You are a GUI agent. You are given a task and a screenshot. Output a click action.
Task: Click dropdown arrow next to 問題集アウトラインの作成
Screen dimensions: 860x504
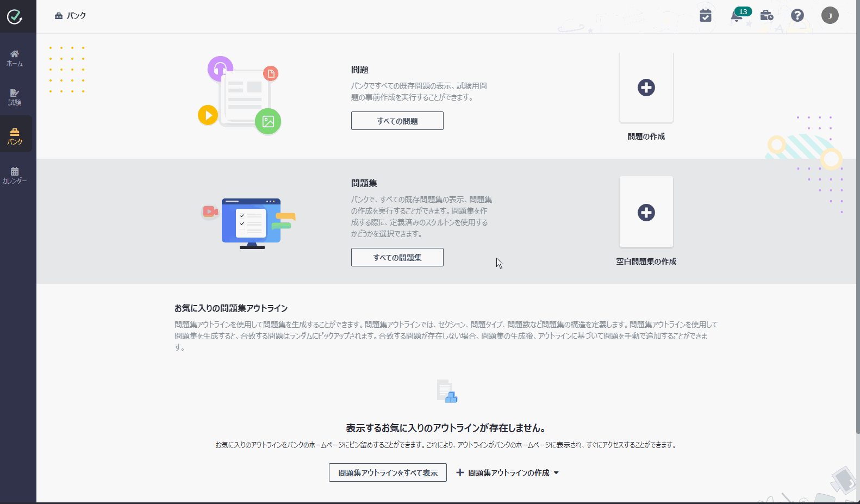556,473
